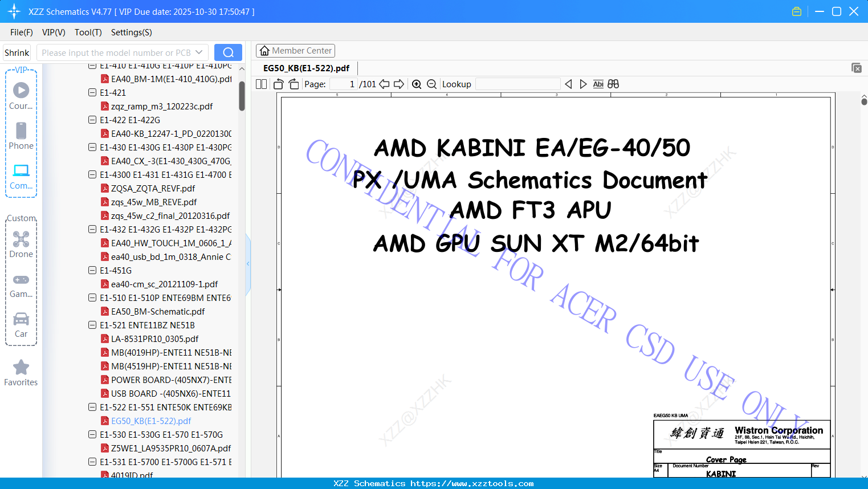
Task: Close the open PDF tab panel
Action: (x=856, y=68)
